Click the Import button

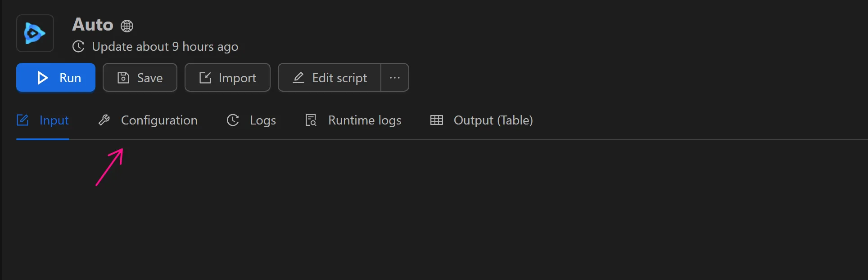pos(227,77)
